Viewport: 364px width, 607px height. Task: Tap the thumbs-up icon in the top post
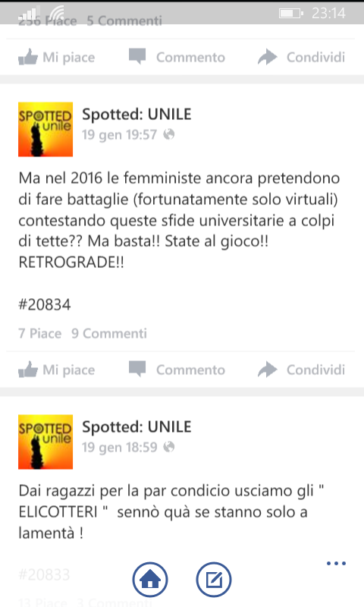pos(28,57)
